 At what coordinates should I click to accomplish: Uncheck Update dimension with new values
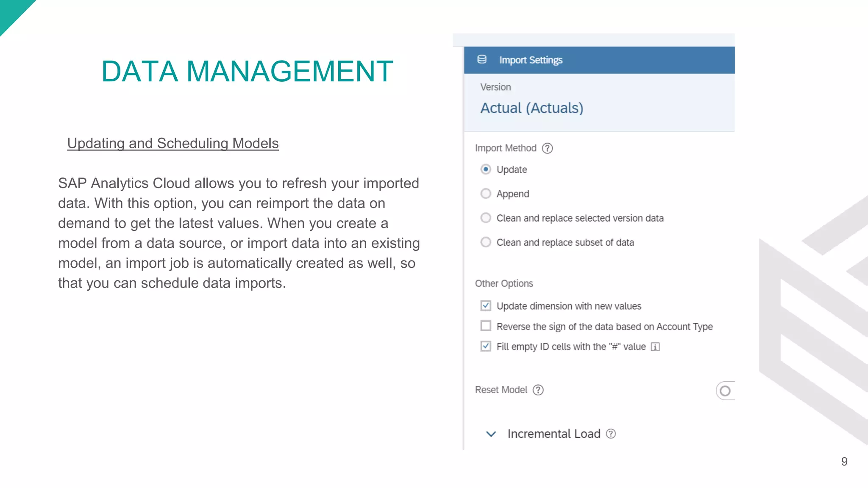click(x=486, y=305)
